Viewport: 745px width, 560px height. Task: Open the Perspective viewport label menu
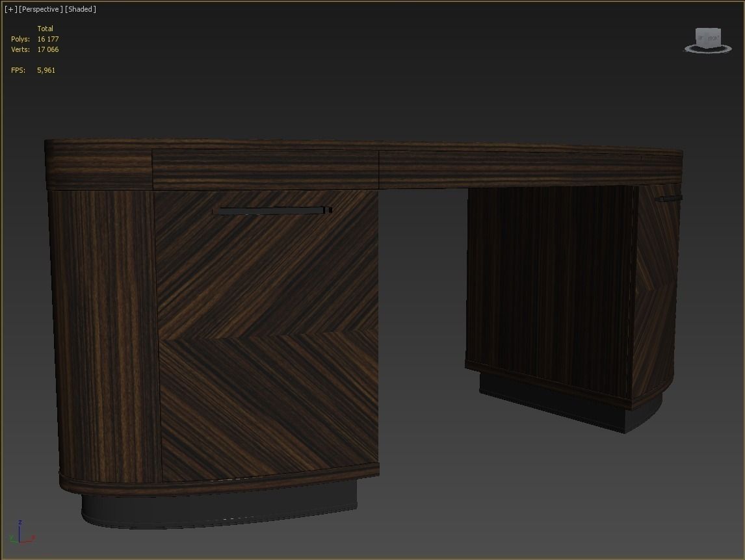coord(41,9)
